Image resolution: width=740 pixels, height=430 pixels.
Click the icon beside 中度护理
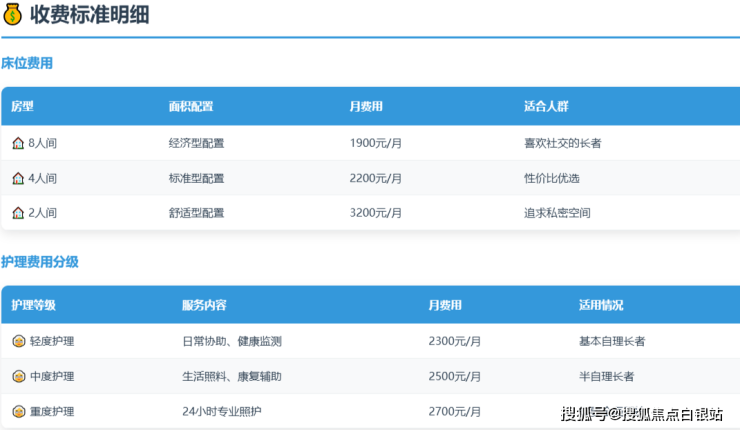(x=18, y=376)
